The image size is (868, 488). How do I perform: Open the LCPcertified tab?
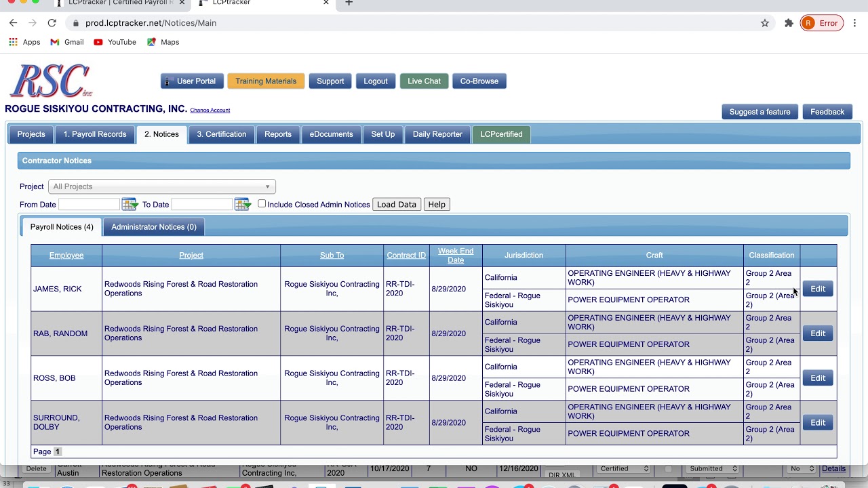pos(501,134)
